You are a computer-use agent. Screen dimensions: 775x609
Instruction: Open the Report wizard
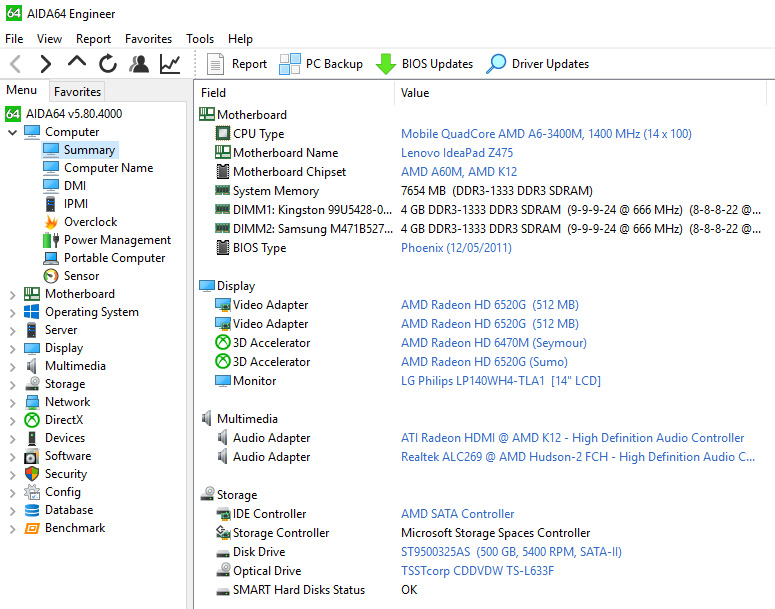pos(237,64)
